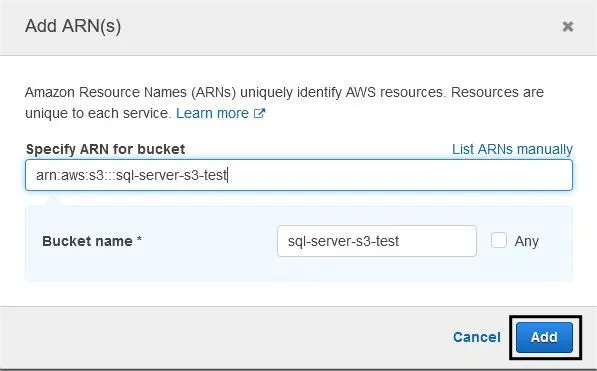
Task: Click the required asterisk after Bucket name
Action: (139, 239)
